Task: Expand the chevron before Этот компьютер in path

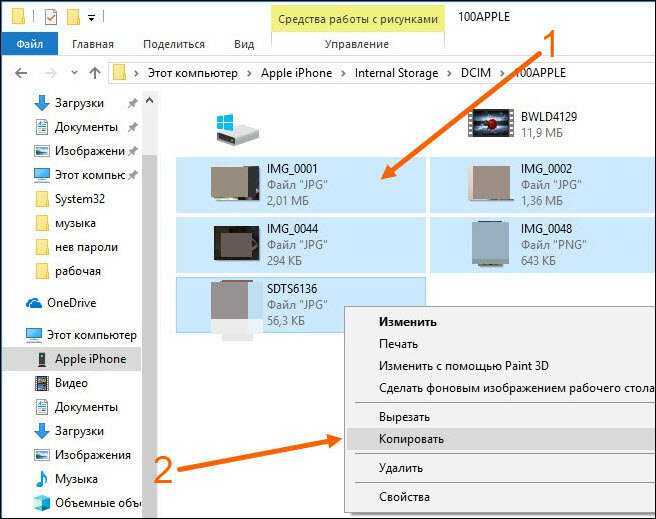Action: coord(136,74)
